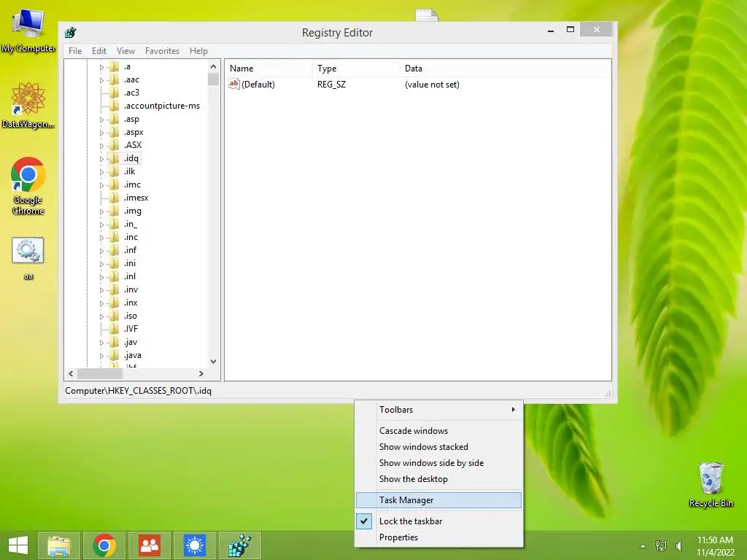Open the My Computer desktop icon

pyautogui.click(x=28, y=30)
